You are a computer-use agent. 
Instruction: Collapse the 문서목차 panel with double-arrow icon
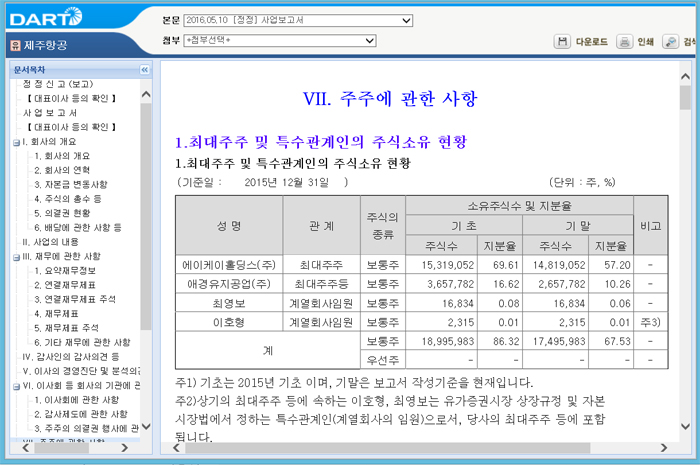tap(144, 70)
